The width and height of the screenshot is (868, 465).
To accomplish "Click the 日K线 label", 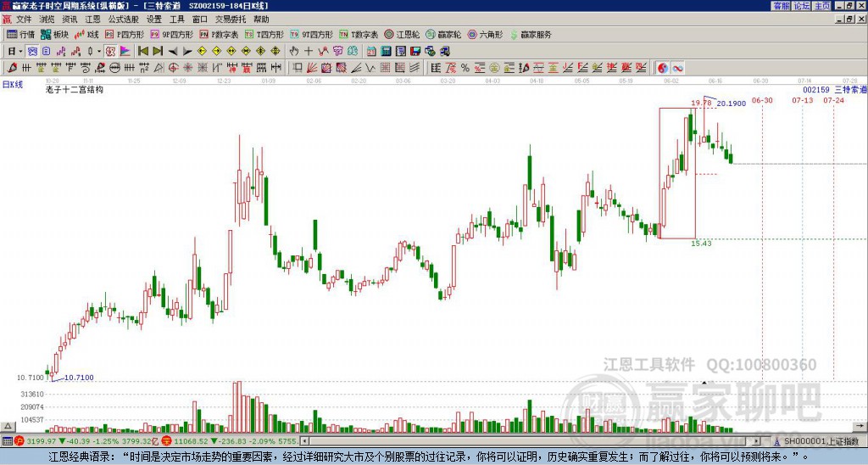I will pyautogui.click(x=13, y=85).
